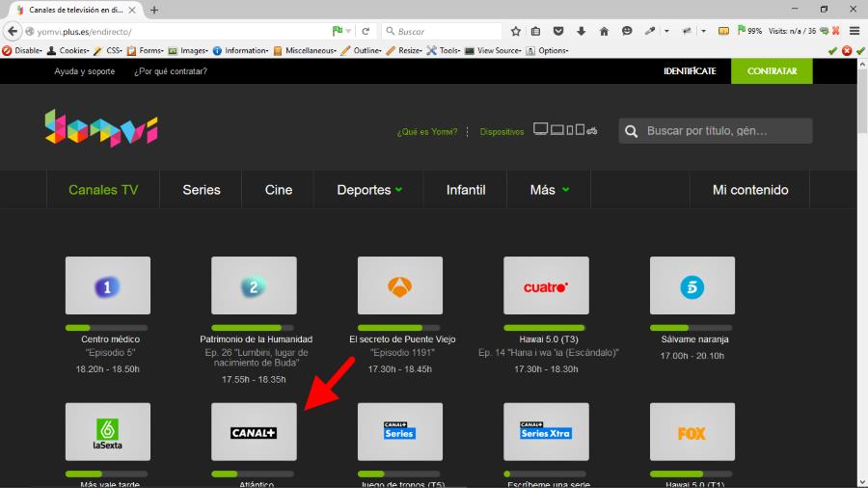Open the La 1 channel tile

click(x=108, y=285)
